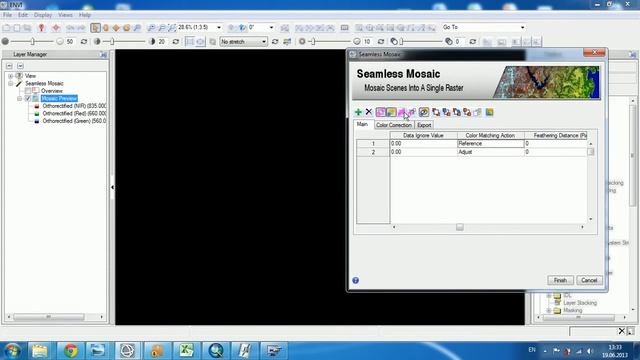Viewport: 640px width, 360px height.
Task: Click the blue help icon in Seamless Mosaic
Action: [356, 280]
